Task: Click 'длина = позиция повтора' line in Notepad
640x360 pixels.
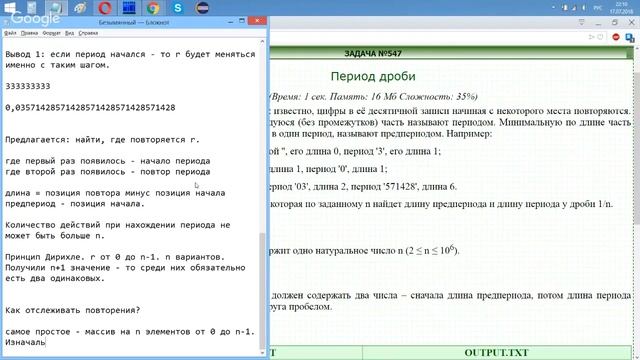Action: point(115,193)
